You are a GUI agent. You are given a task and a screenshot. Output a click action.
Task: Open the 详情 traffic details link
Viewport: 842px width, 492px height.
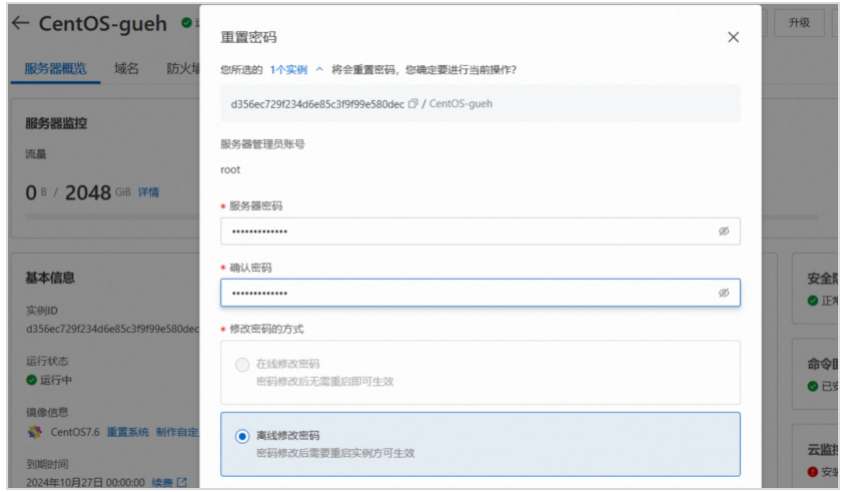pos(148,192)
